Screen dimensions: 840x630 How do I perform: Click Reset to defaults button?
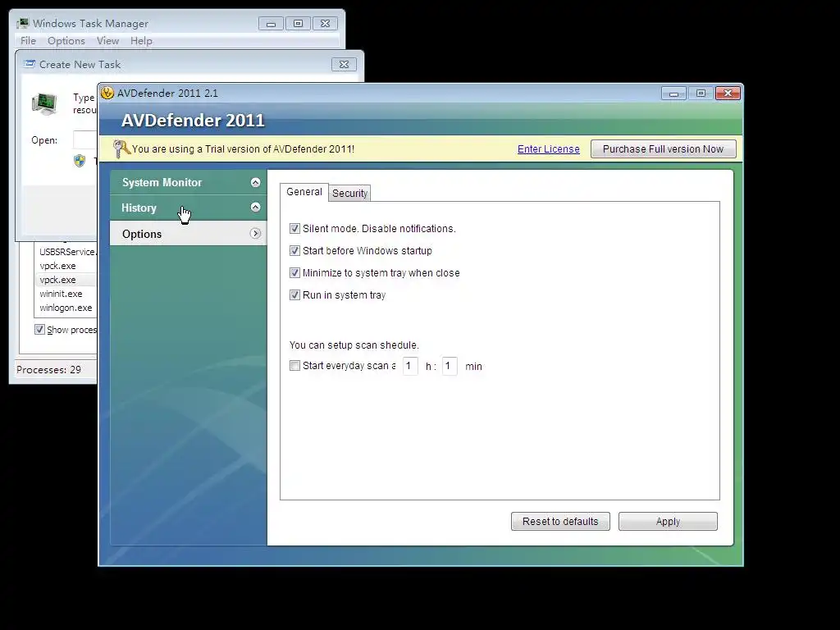[x=560, y=521]
